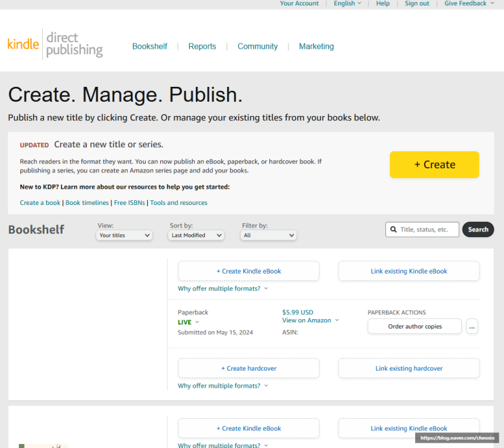Open the Book timelines link
This screenshot has width=504, height=448.
[87, 202]
